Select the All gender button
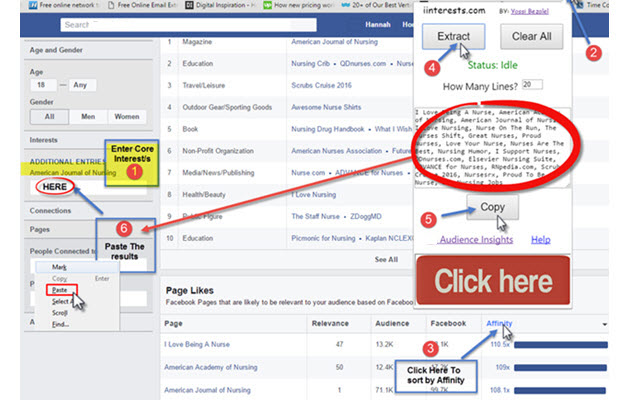Viewport: 640px width, 400px height. point(49,117)
